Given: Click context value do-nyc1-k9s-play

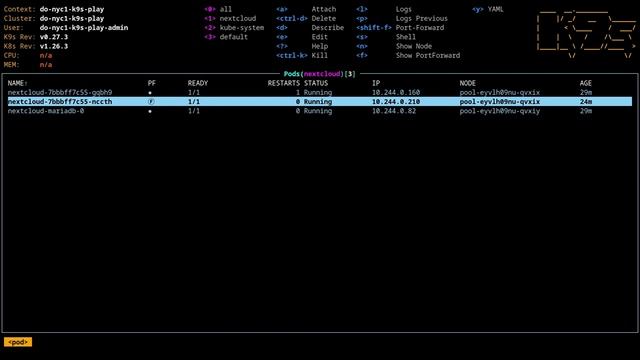Looking at the screenshot, I should (72, 9).
